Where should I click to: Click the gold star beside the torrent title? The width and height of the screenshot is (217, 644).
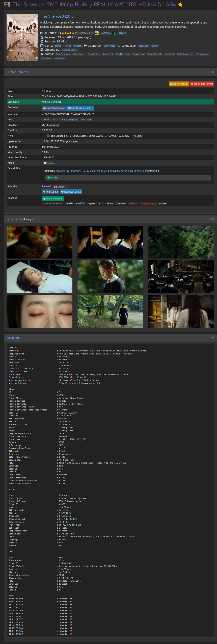pos(180,5)
